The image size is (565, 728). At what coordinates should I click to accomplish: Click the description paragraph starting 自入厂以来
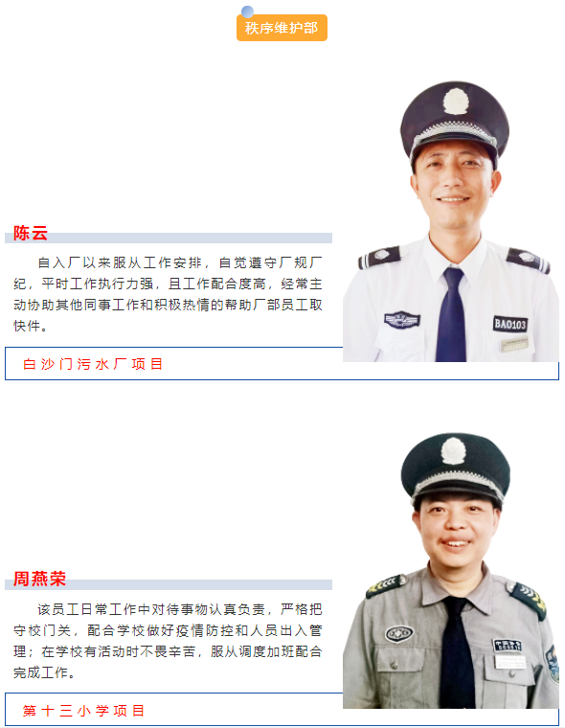coord(168,294)
